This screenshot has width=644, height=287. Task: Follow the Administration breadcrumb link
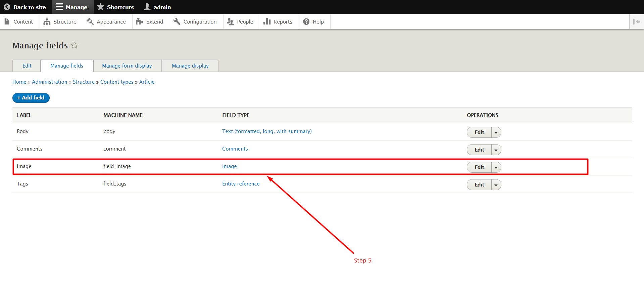coord(49,82)
